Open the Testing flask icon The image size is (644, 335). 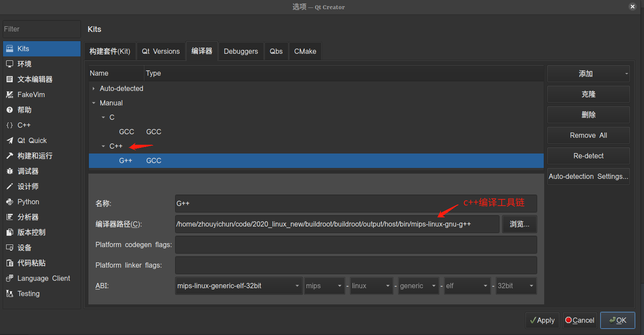click(10, 293)
